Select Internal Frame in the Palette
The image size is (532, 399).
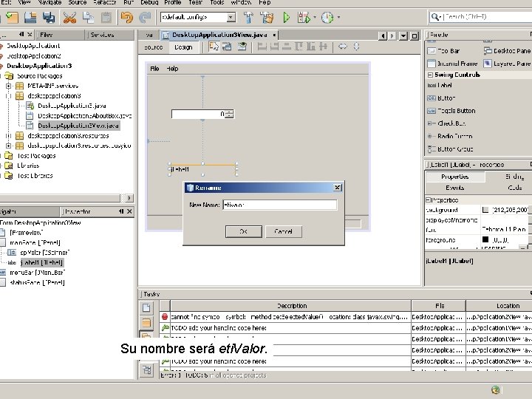click(452, 64)
